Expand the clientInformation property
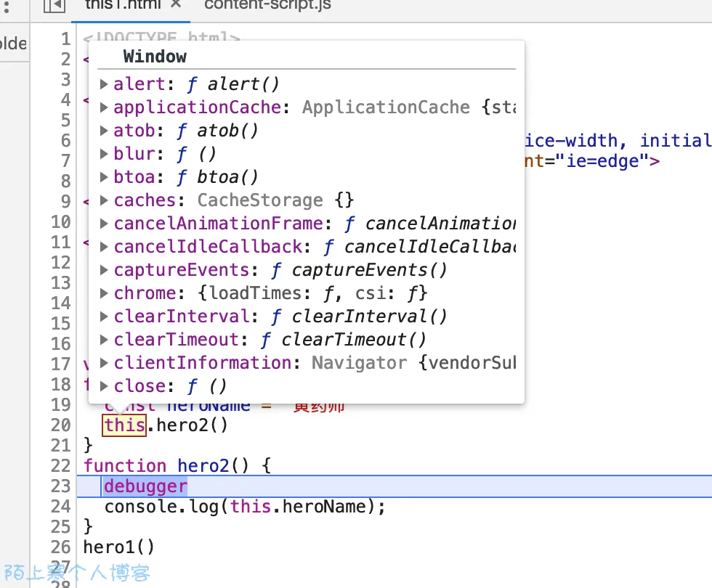712x588 pixels. click(x=104, y=362)
